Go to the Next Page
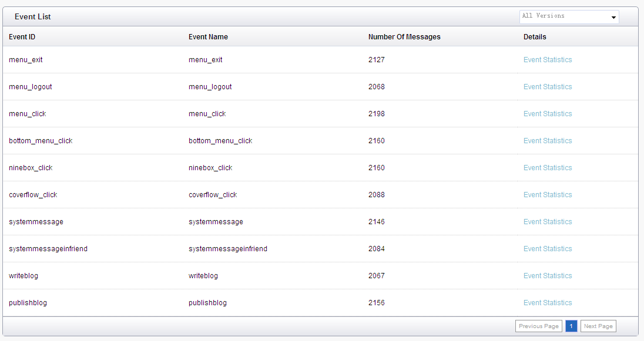644x341 pixels. (x=598, y=326)
